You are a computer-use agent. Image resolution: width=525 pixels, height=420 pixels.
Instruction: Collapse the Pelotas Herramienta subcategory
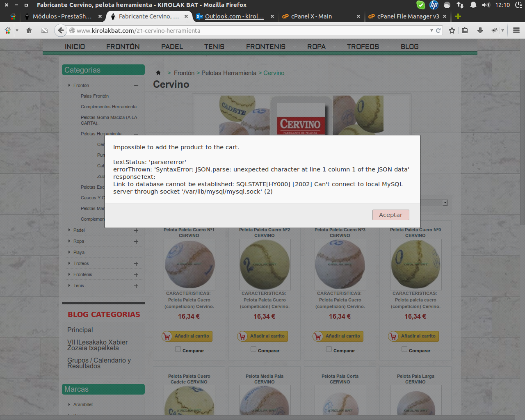(136, 134)
